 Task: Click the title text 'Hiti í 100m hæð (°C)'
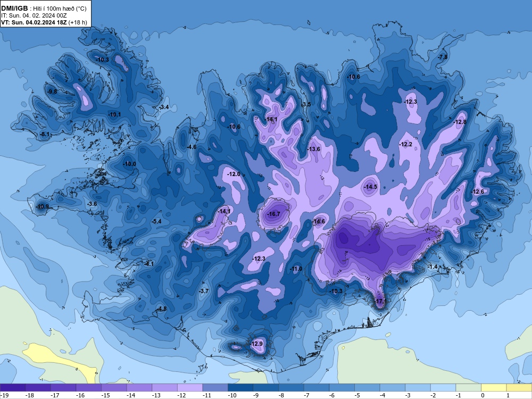point(60,9)
